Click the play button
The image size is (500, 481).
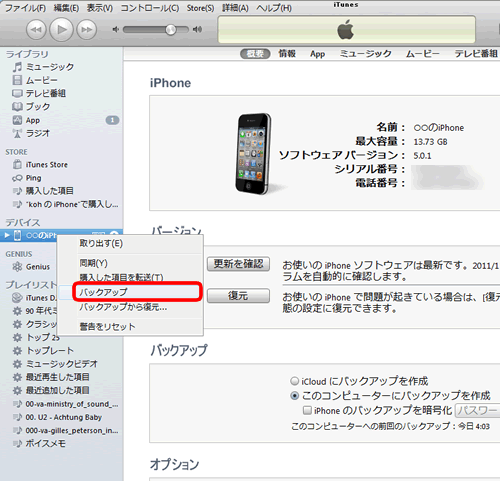tap(61, 29)
